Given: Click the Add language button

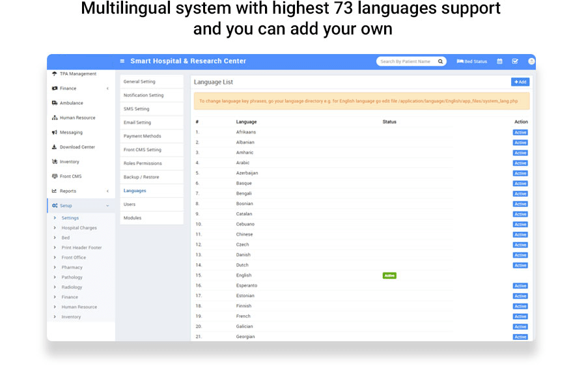Looking at the screenshot, I should pos(520,82).
